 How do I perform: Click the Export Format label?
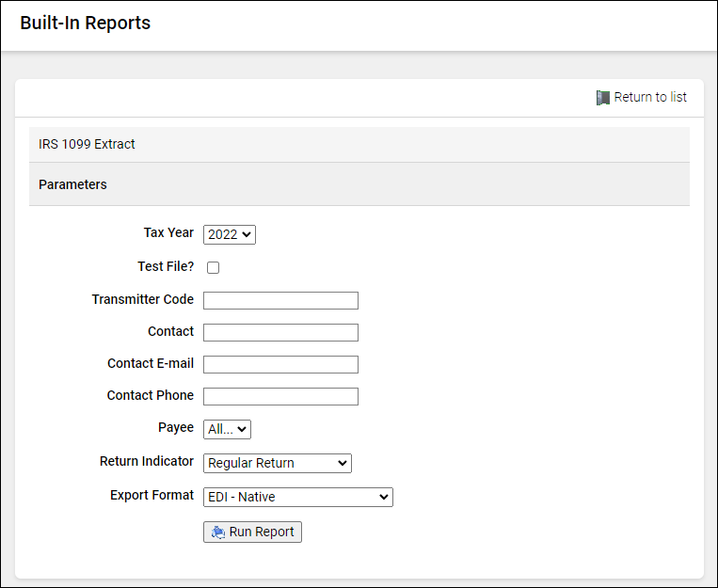pos(152,495)
